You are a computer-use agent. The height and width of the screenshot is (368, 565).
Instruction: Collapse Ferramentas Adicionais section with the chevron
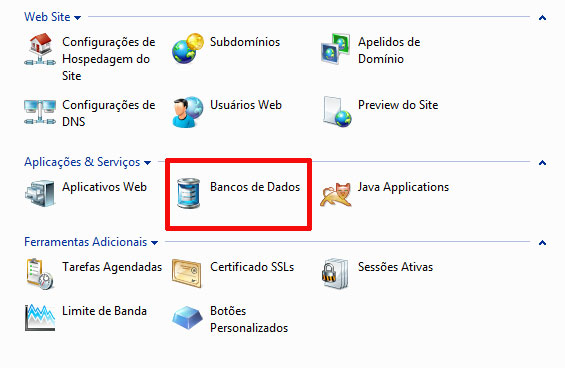542,243
